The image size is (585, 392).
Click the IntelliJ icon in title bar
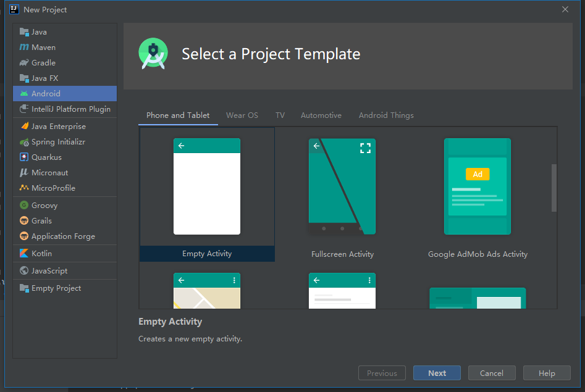point(14,9)
